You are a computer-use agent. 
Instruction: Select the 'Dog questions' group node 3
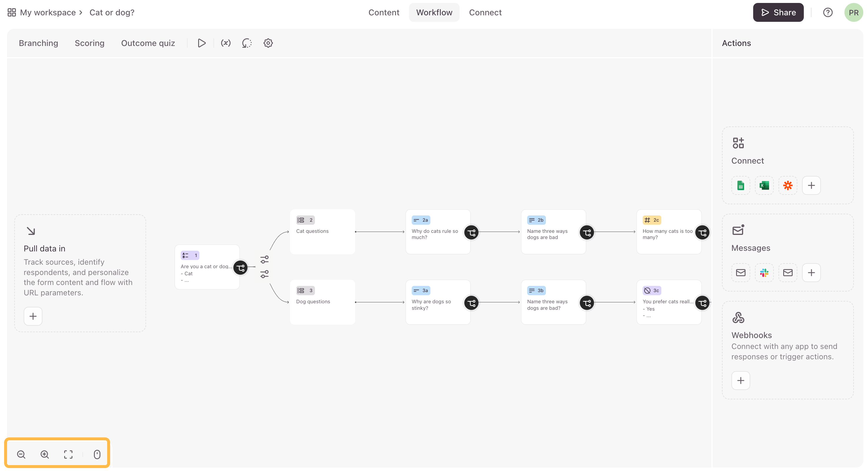pos(322,302)
